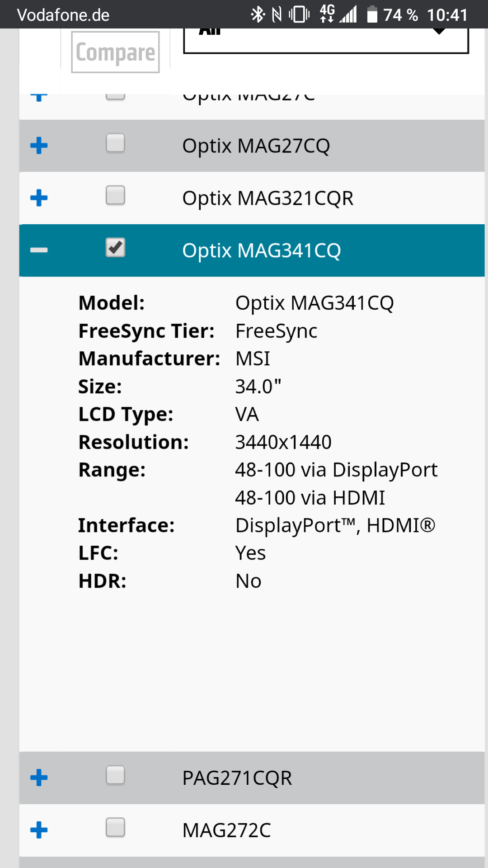Check the Optix MAG27CQ compare checkbox
488x868 pixels.
pyautogui.click(x=115, y=143)
